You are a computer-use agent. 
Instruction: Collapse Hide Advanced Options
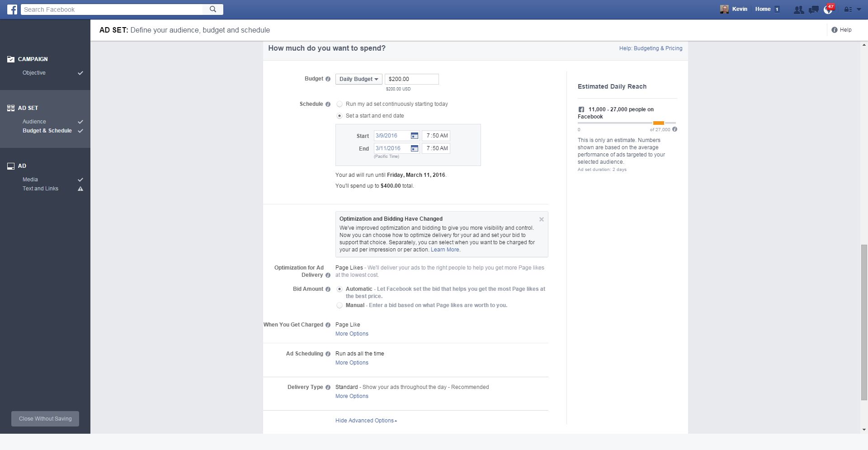[x=366, y=421]
